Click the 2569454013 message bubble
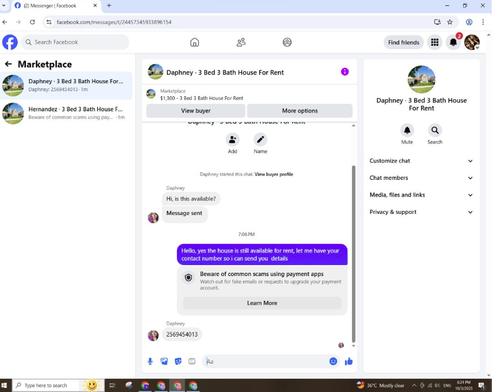The height and width of the screenshot is (392, 500). [182, 334]
